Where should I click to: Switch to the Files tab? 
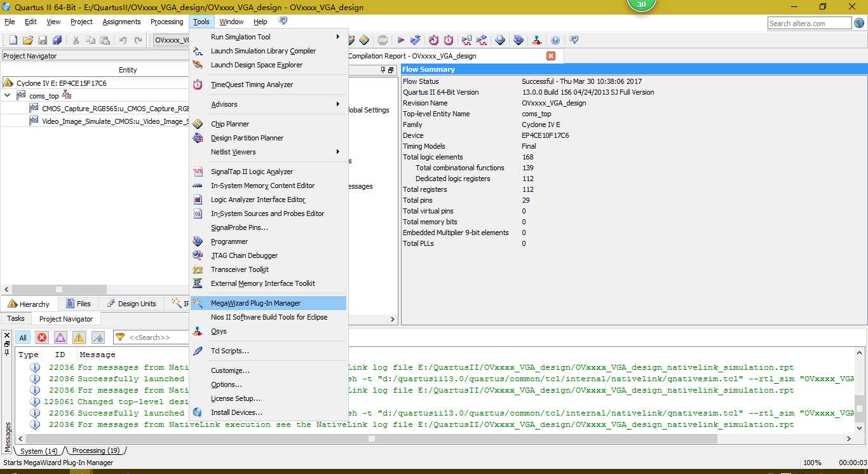tap(79, 304)
